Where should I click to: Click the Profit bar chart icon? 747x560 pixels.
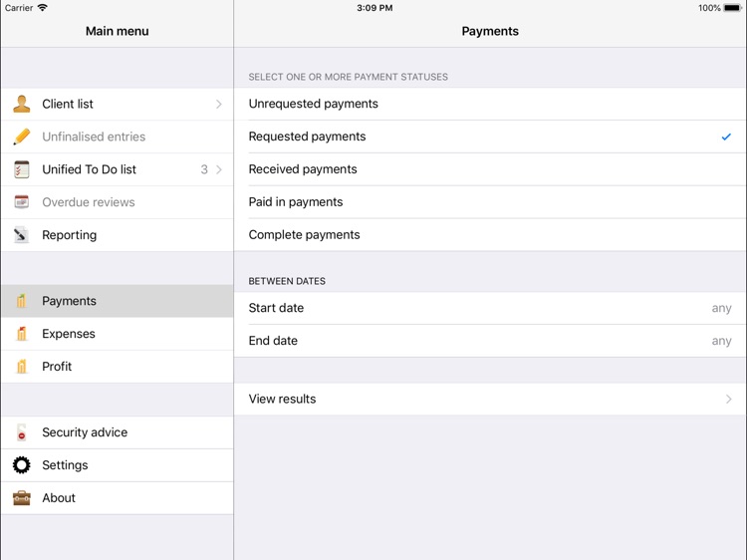22,367
